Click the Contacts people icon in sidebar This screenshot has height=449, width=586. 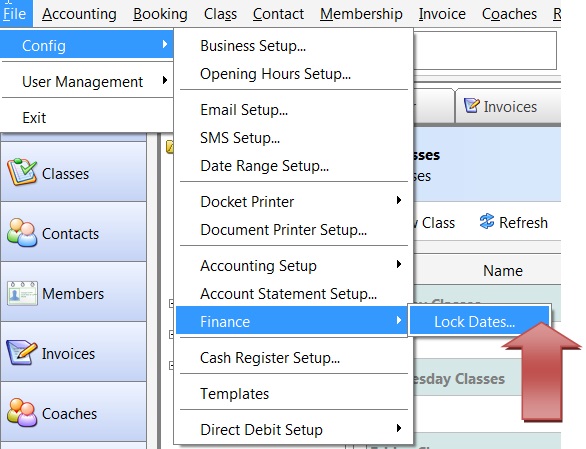click(x=22, y=233)
